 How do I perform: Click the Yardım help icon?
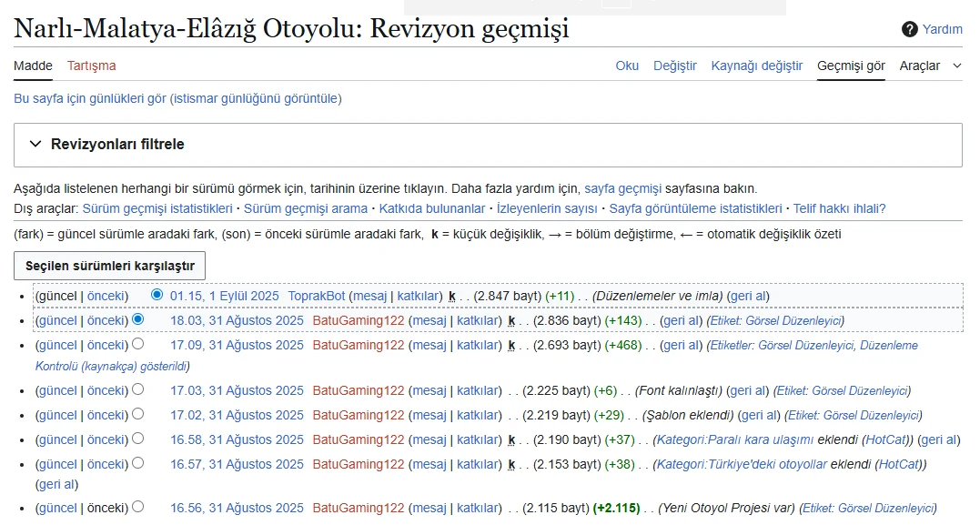click(x=909, y=29)
